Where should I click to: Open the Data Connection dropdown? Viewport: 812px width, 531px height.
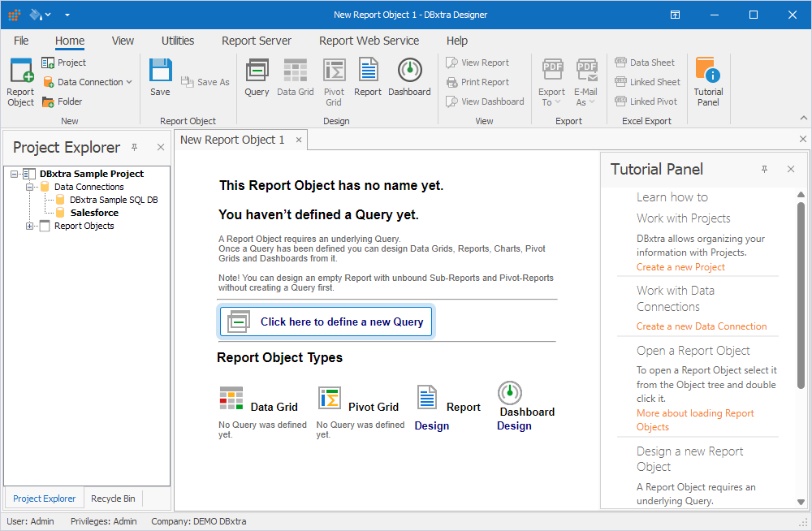[x=130, y=81]
